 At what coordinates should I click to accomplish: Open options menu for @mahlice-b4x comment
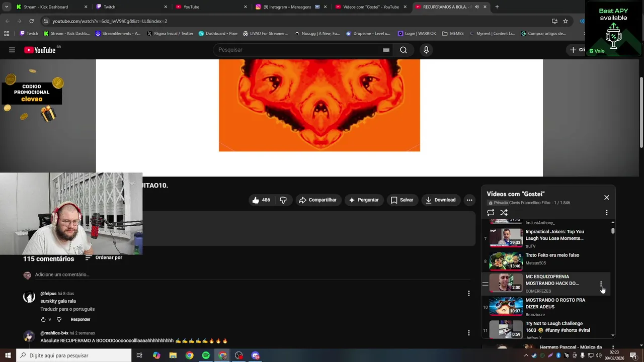[468, 333]
